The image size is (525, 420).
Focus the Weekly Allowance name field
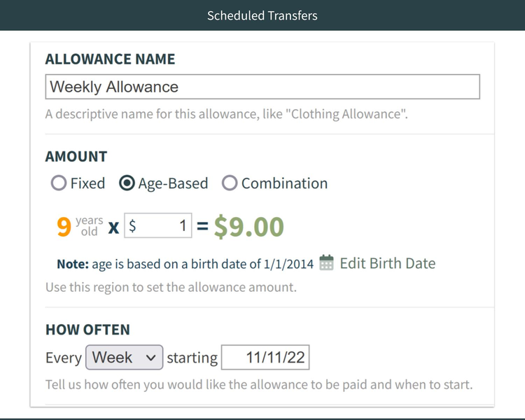(x=262, y=87)
